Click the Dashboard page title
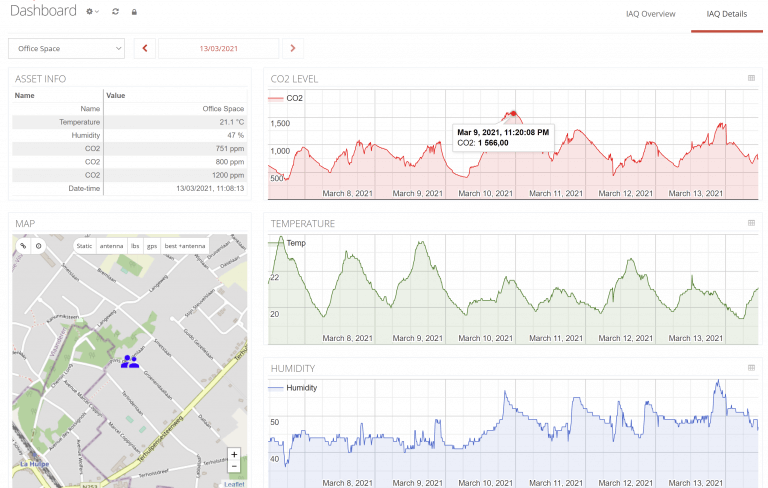 point(43,11)
